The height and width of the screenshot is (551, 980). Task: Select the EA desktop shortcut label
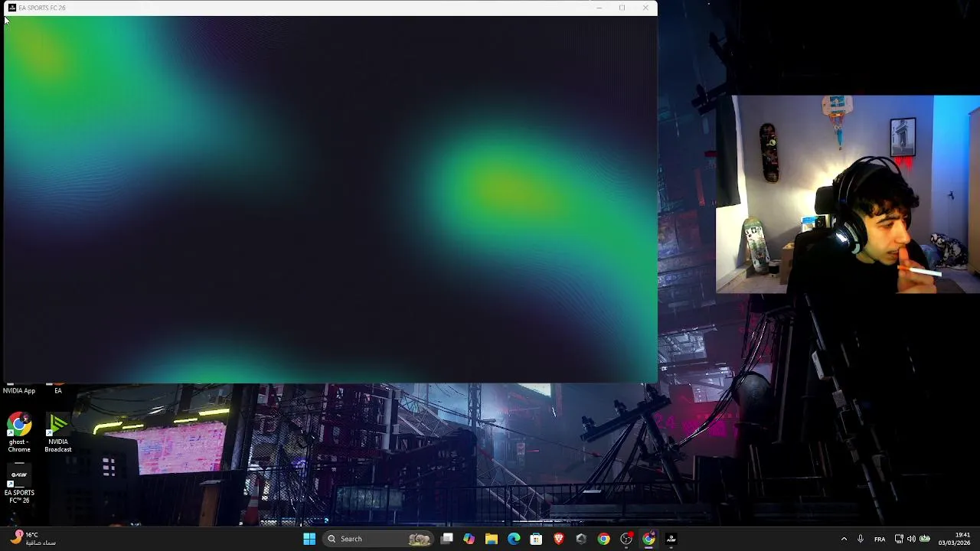coord(58,390)
